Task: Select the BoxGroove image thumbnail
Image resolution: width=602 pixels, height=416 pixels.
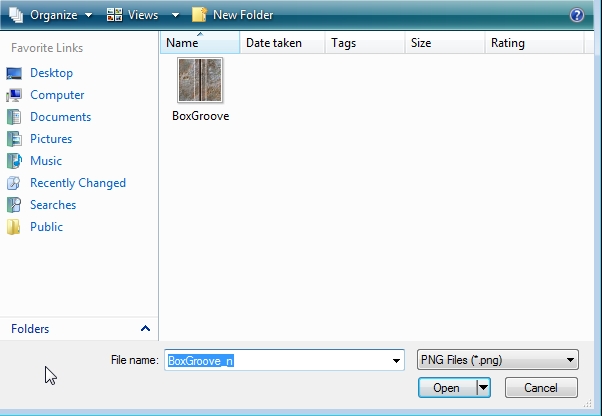Action: pyautogui.click(x=200, y=81)
